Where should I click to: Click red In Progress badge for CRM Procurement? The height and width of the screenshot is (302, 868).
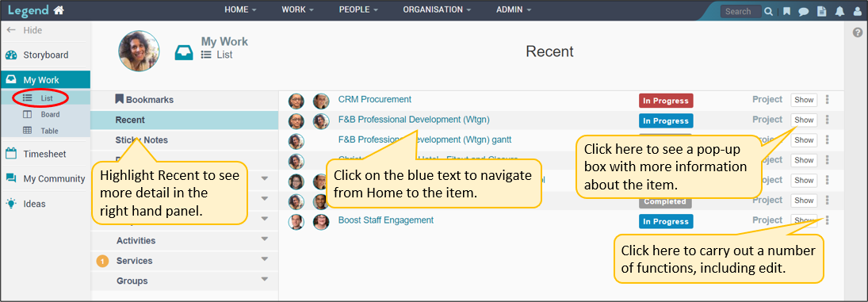(666, 101)
